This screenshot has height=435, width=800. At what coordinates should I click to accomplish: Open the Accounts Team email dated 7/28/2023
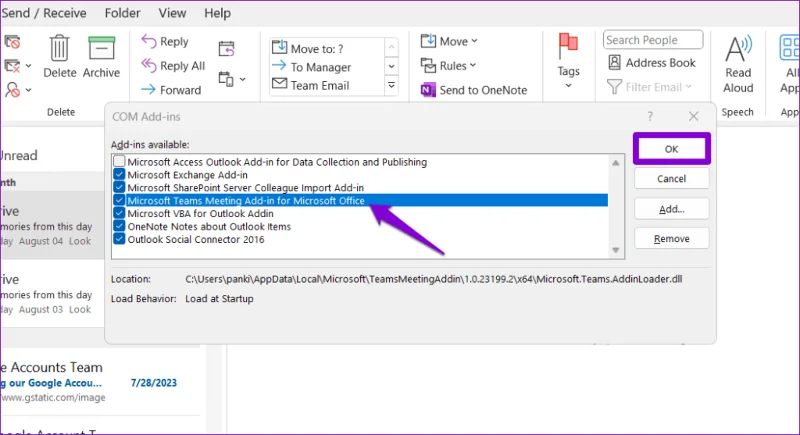click(x=99, y=382)
